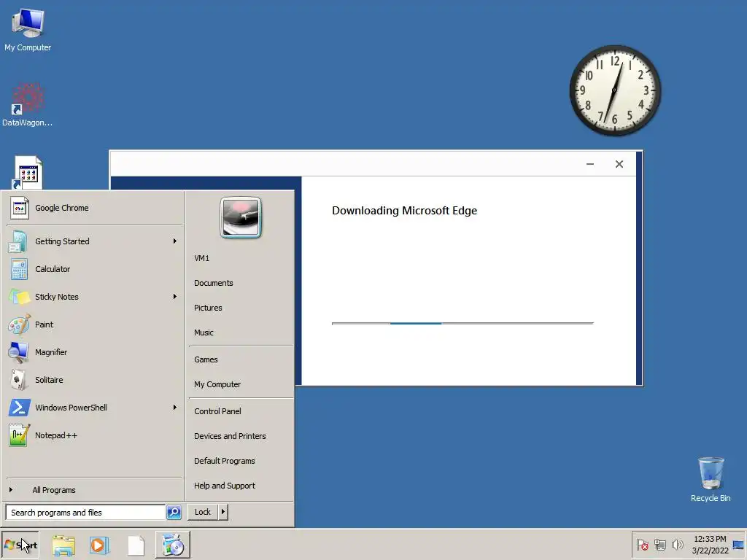
Task: Open the Lock options arrow
Action: [223, 512]
